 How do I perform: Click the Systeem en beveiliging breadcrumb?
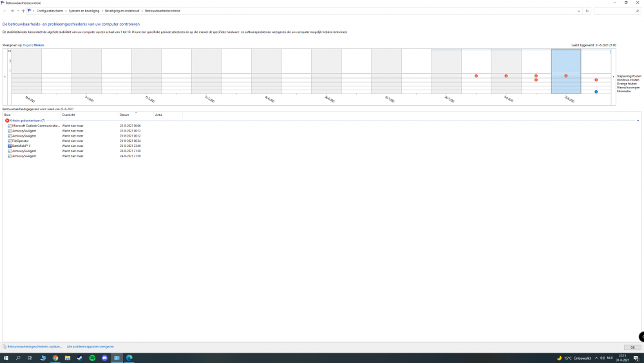(x=84, y=11)
